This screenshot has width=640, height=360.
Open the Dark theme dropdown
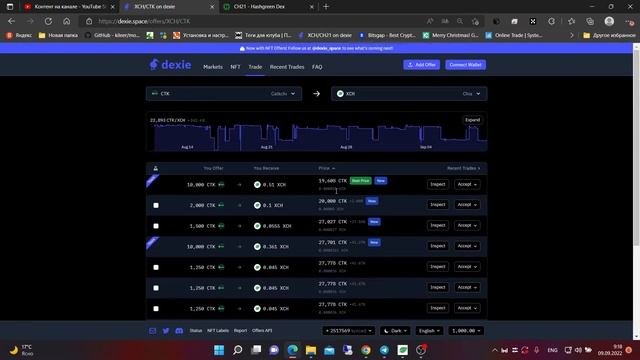point(395,331)
